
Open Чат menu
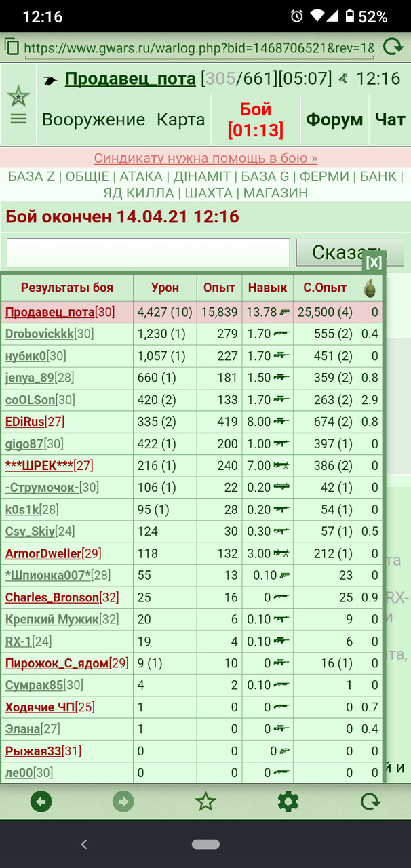(x=390, y=120)
